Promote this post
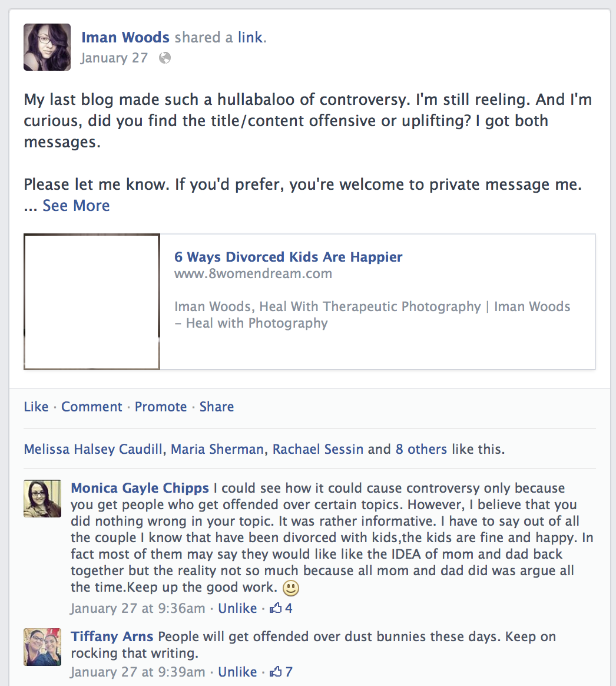This screenshot has width=616, height=686. tap(161, 407)
